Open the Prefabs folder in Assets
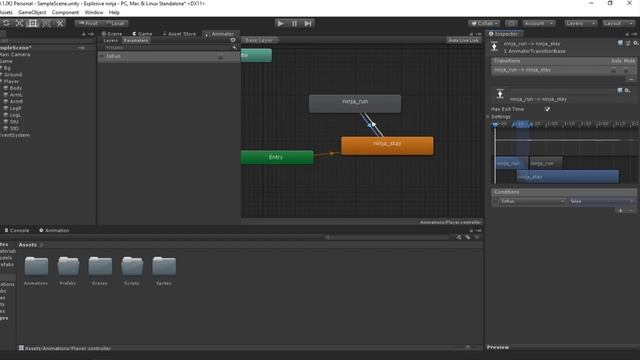Viewport: 640px width, 360px height. [x=68, y=271]
